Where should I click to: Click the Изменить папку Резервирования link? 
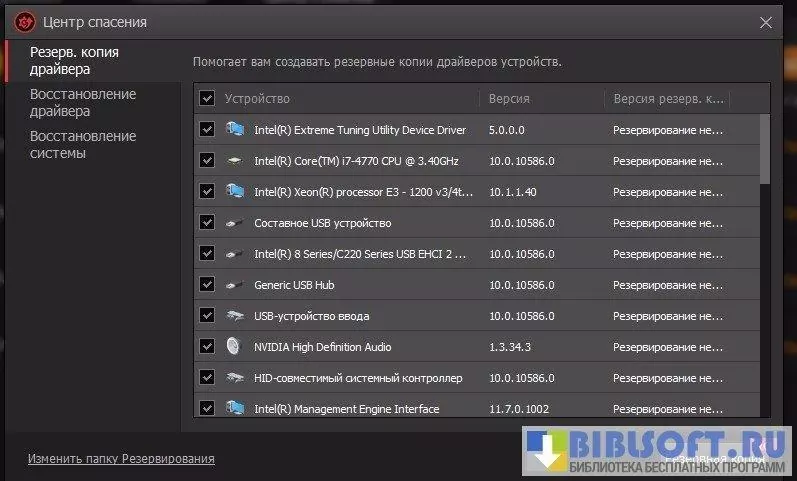(121, 458)
